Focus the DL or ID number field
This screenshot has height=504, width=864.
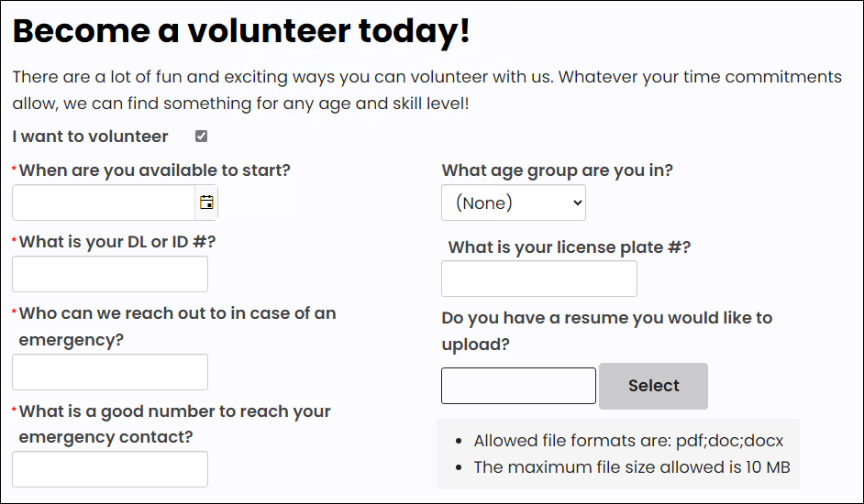click(x=110, y=274)
